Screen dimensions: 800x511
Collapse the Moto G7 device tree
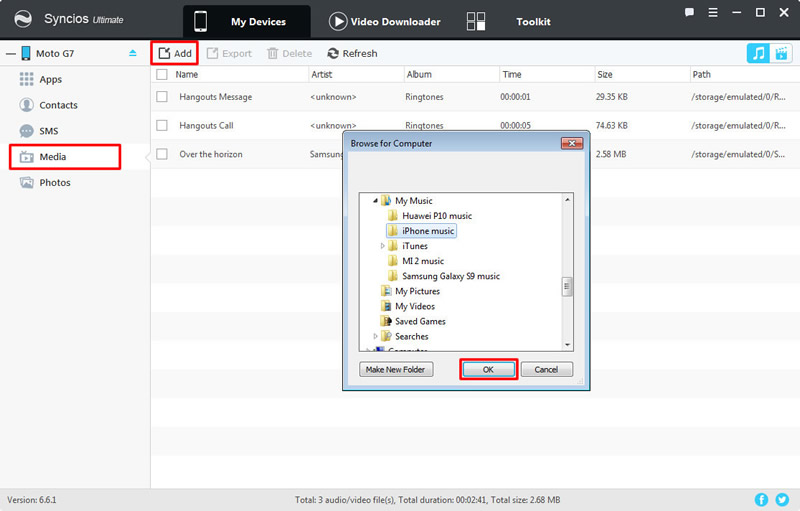(x=11, y=54)
